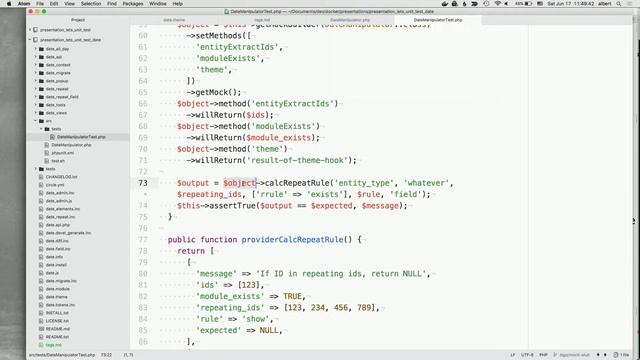Open date_admin.js in the tree
The width and height of the screenshot is (640, 360).
59,201
